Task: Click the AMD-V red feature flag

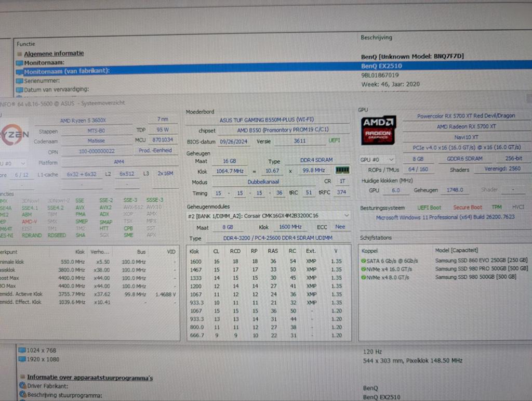Action: point(30,222)
